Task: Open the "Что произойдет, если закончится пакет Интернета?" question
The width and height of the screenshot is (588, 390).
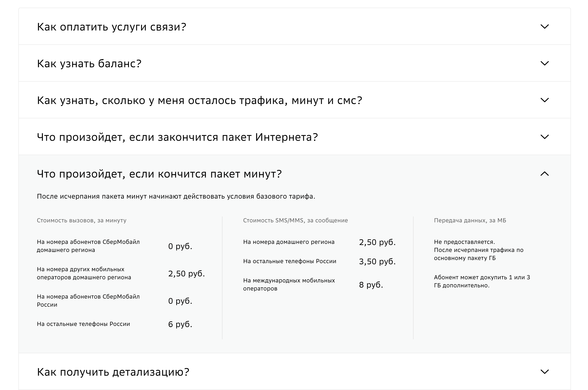Action: [x=177, y=136]
